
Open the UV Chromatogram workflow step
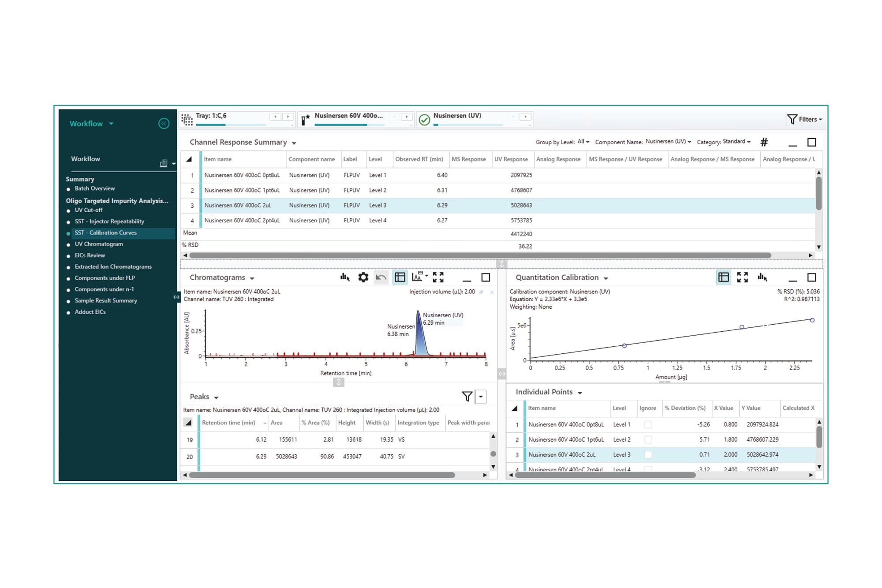click(x=99, y=244)
